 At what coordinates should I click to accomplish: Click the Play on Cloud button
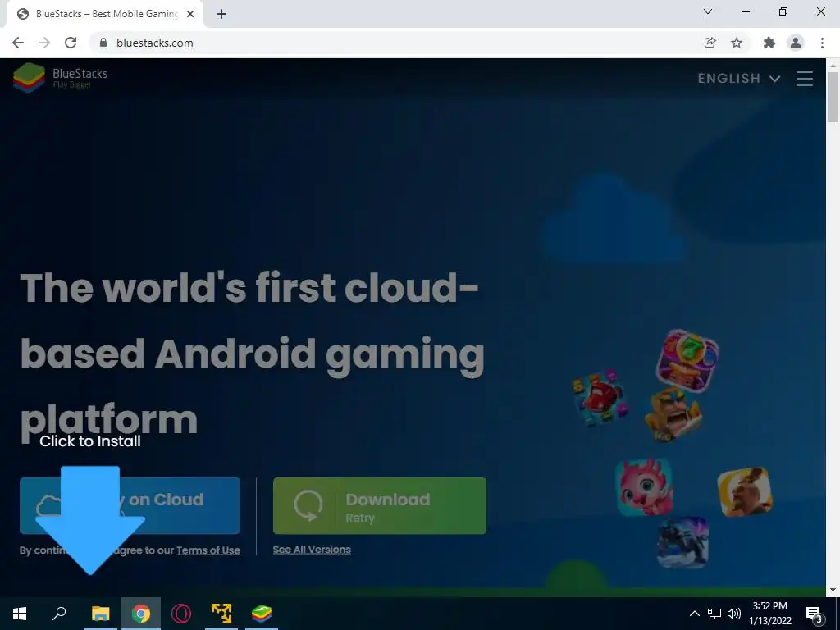130,505
